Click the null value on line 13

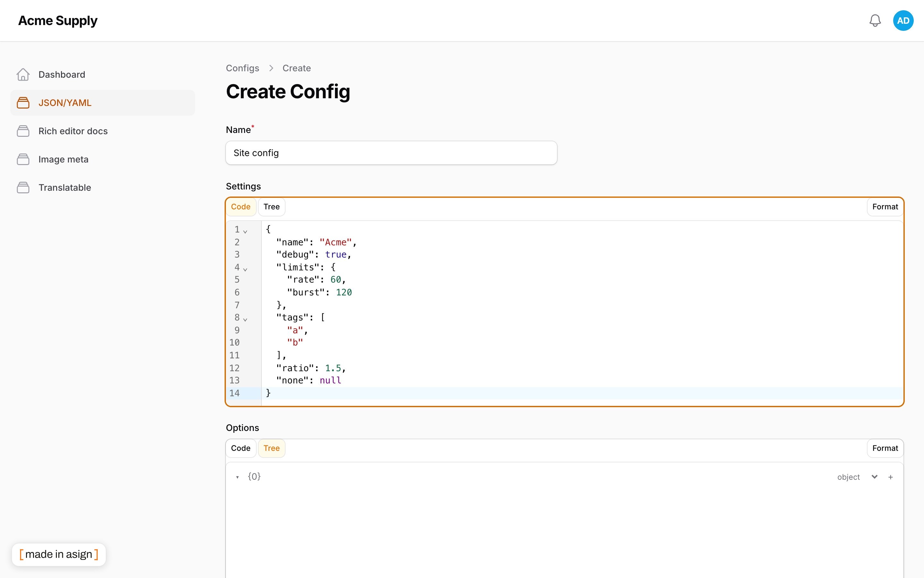(330, 381)
